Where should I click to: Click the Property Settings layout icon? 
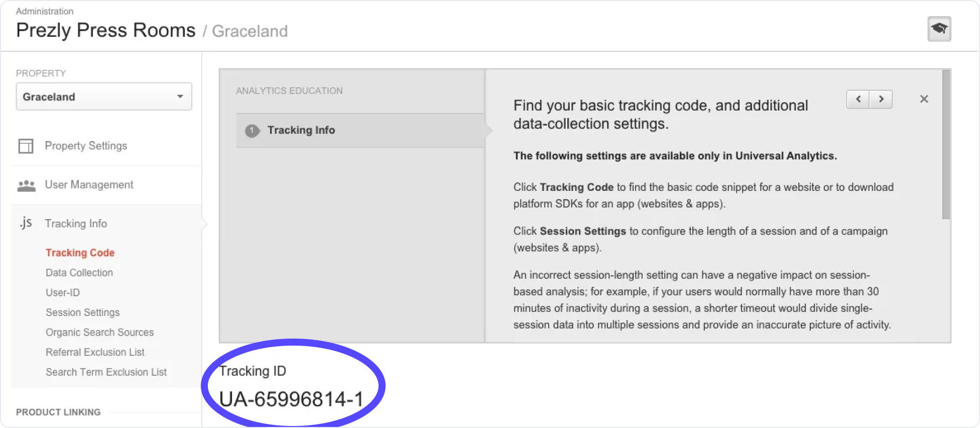pos(26,146)
